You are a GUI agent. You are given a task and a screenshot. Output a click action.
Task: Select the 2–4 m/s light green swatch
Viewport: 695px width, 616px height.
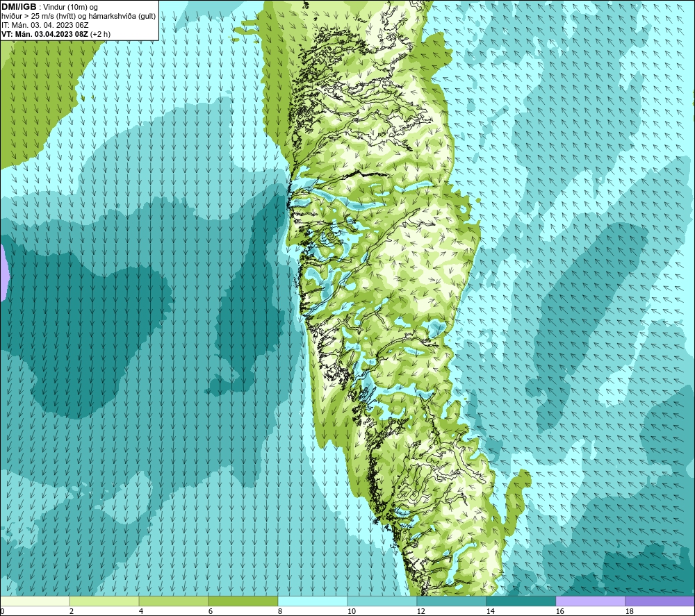coord(104,601)
